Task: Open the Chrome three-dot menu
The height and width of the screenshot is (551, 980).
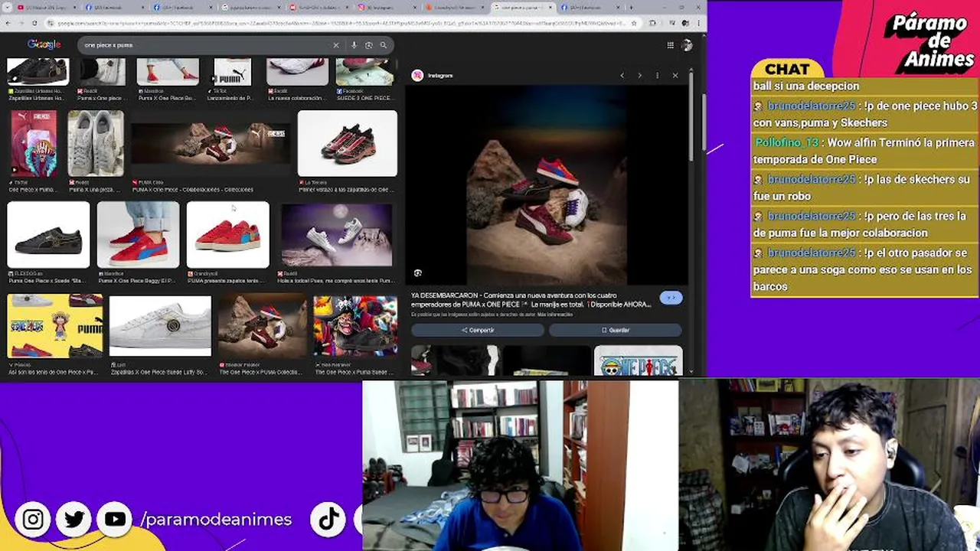Action: click(x=699, y=23)
